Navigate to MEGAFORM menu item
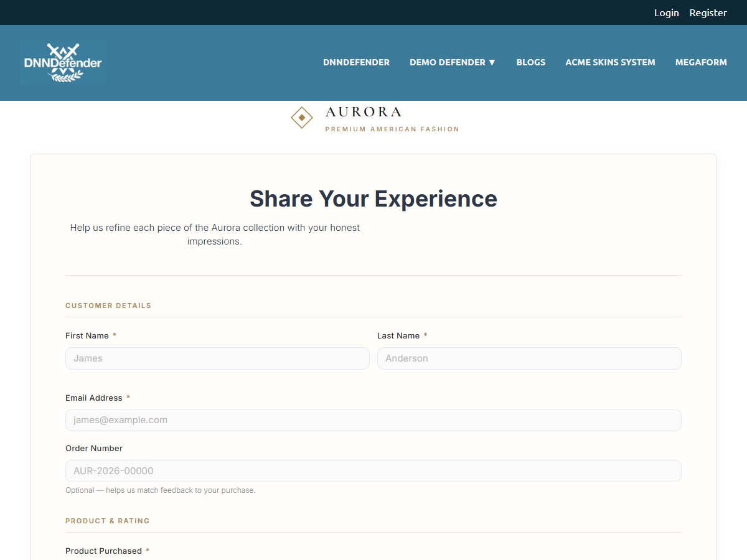747x560 pixels. click(701, 62)
